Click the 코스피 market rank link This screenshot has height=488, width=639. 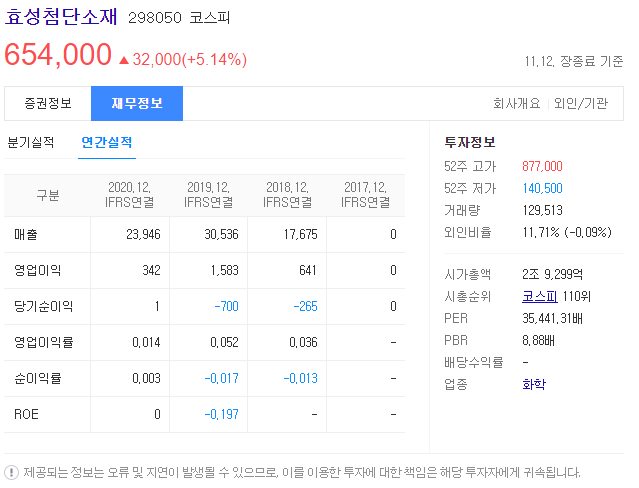tap(540, 296)
